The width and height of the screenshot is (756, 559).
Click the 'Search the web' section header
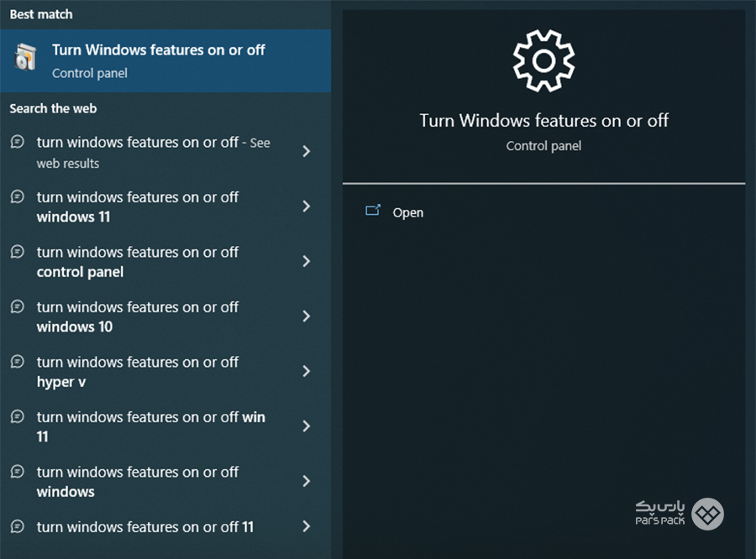53,108
